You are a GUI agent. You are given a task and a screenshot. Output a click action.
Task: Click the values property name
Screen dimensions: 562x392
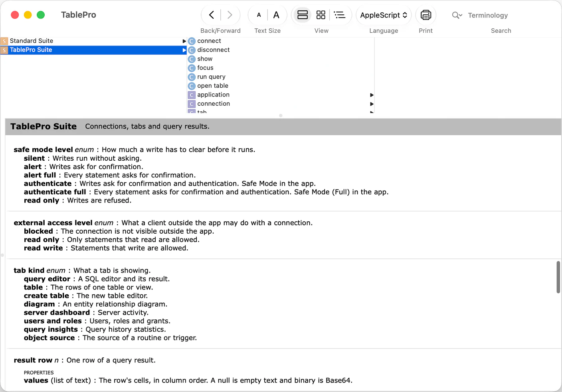click(x=36, y=380)
